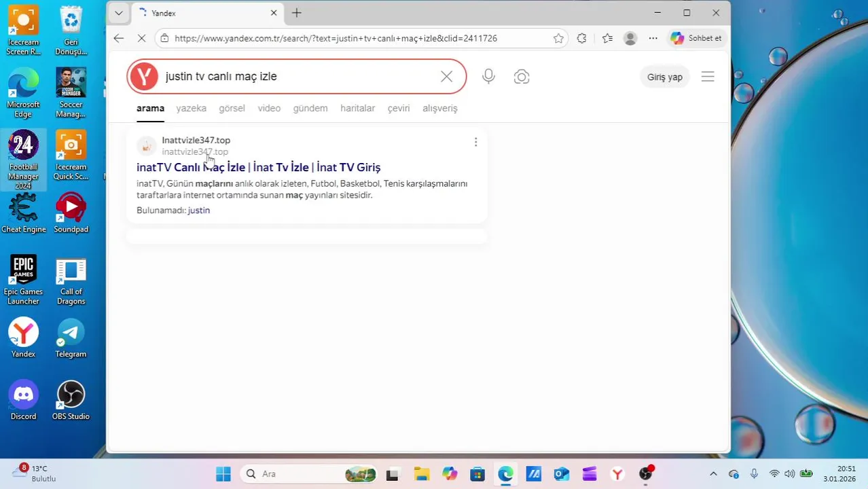Open Microsoft Store from taskbar
This screenshot has height=489, width=868.
coord(477,474)
